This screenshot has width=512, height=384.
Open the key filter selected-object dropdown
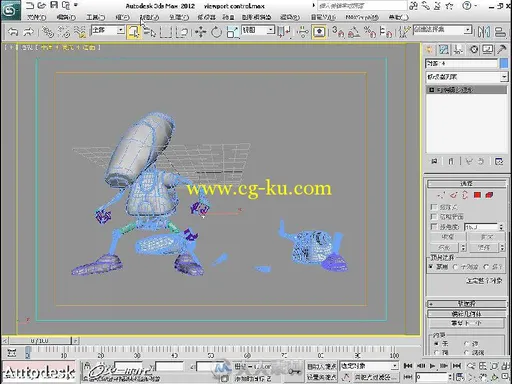369,366
